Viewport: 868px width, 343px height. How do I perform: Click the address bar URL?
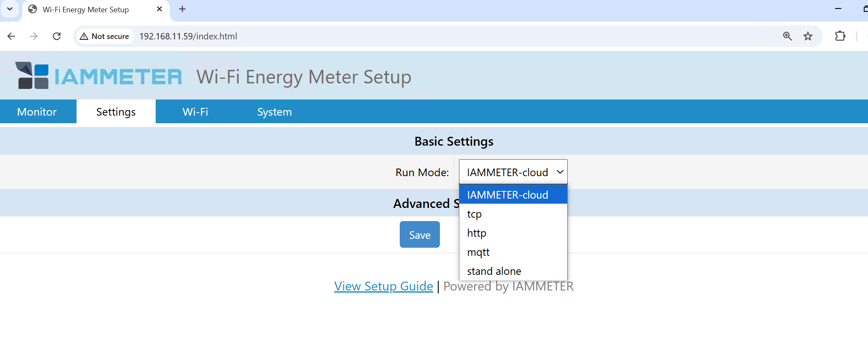pos(188,36)
